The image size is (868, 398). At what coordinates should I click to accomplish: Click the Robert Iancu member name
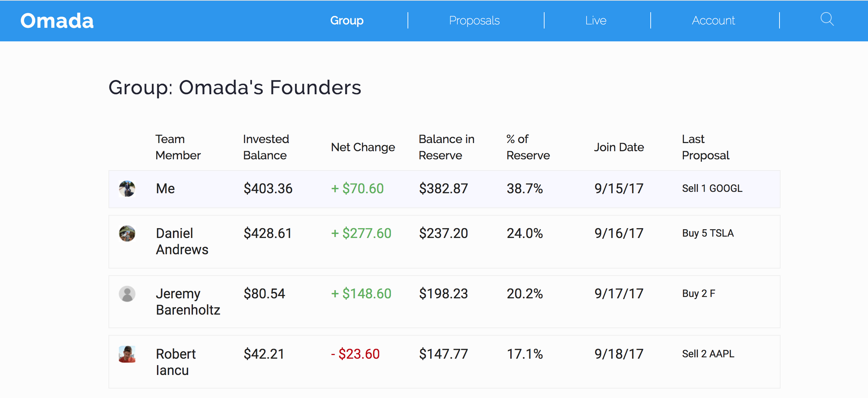click(176, 362)
